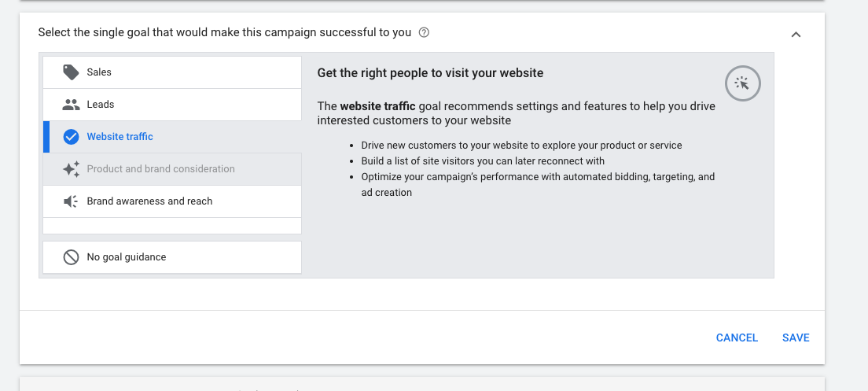The image size is (868, 391).
Task: Select Brand awareness and reach goal
Action: (149, 201)
